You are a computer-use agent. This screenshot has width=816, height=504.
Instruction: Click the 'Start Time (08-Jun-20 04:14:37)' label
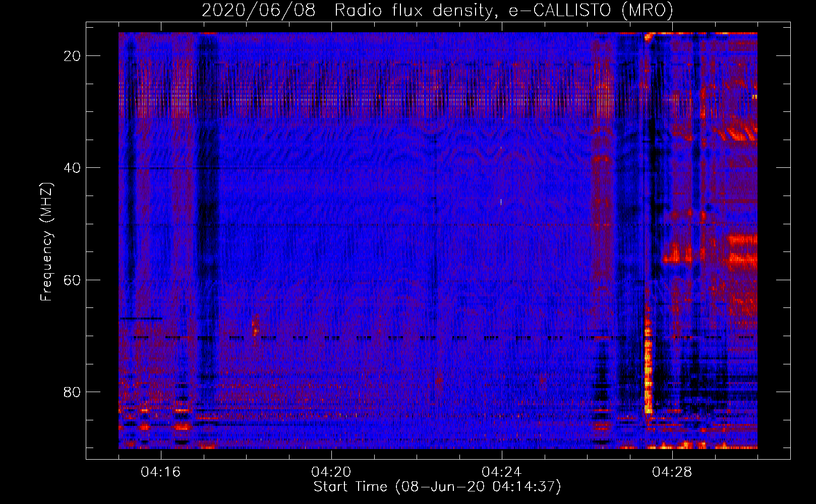pos(437,487)
